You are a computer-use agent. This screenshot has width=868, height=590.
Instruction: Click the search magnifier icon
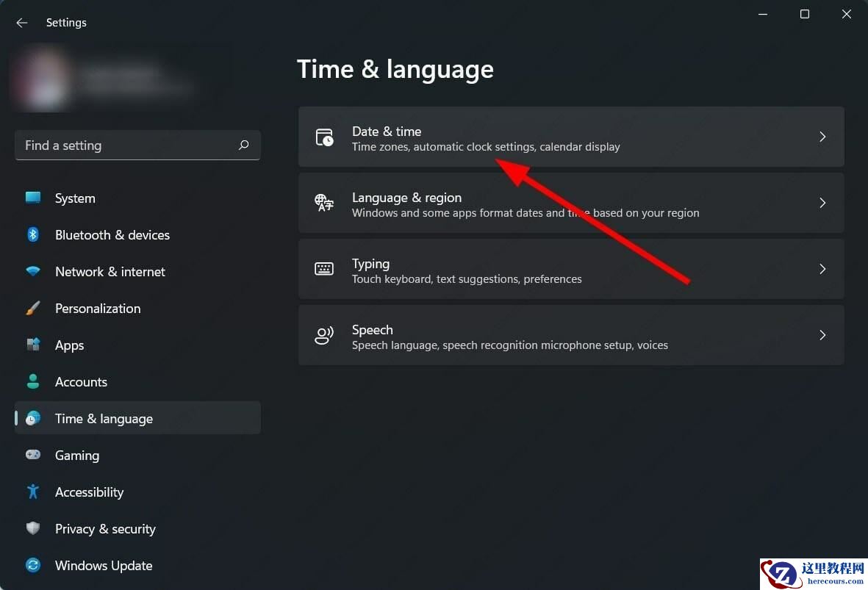tap(243, 145)
